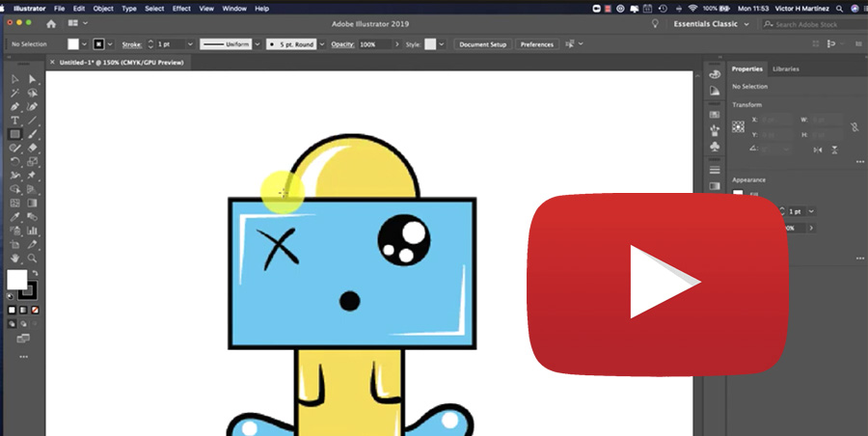Open the arrange documents layout dropdown

coord(78,23)
